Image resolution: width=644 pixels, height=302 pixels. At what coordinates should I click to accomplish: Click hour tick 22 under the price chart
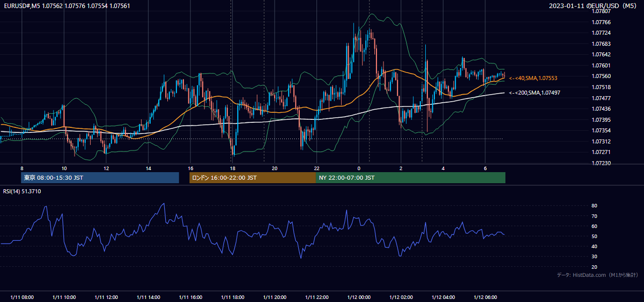click(316, 168)
